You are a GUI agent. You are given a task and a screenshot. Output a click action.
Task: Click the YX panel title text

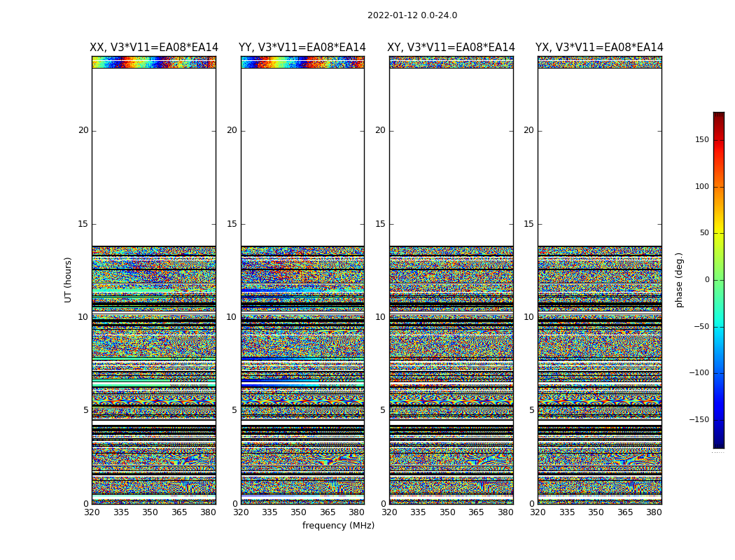(x=599, y=48)
